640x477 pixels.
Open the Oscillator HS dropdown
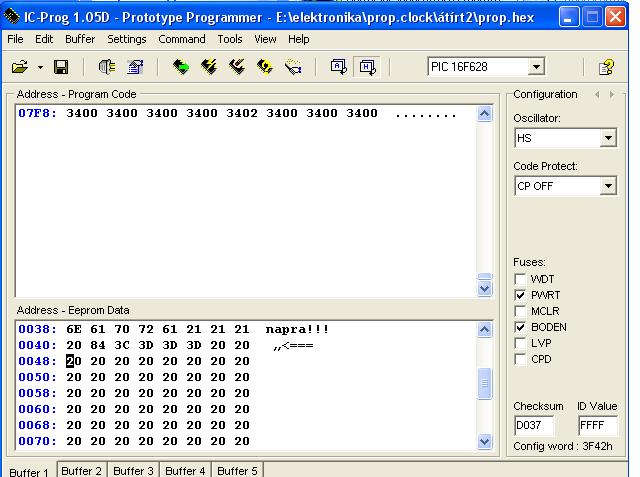click(608, 138)
